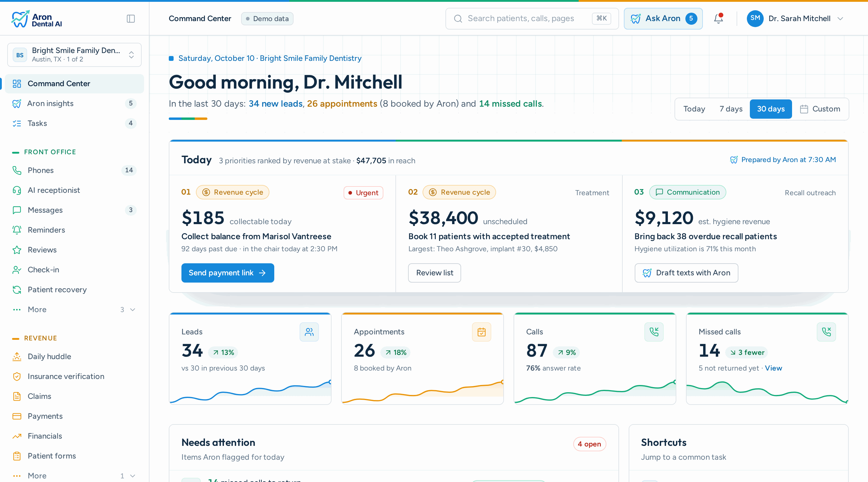Open Tasks in sidebar

[x=74, y=123]
